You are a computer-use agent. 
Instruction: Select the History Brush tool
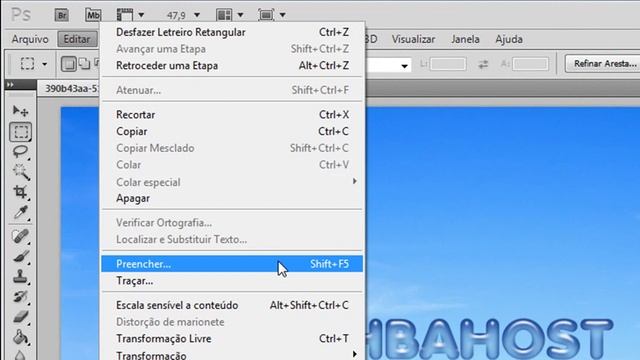tap(20, 297)
